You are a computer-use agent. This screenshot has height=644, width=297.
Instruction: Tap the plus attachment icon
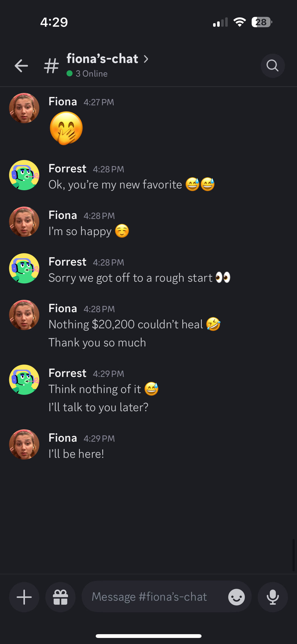coord(24,597)
